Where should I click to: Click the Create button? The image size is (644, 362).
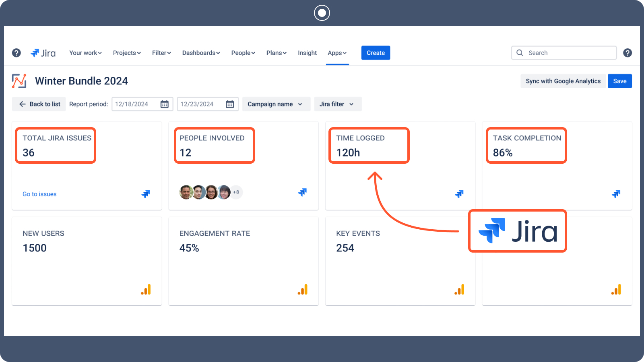pyautogui.click(x=376, y=53)
